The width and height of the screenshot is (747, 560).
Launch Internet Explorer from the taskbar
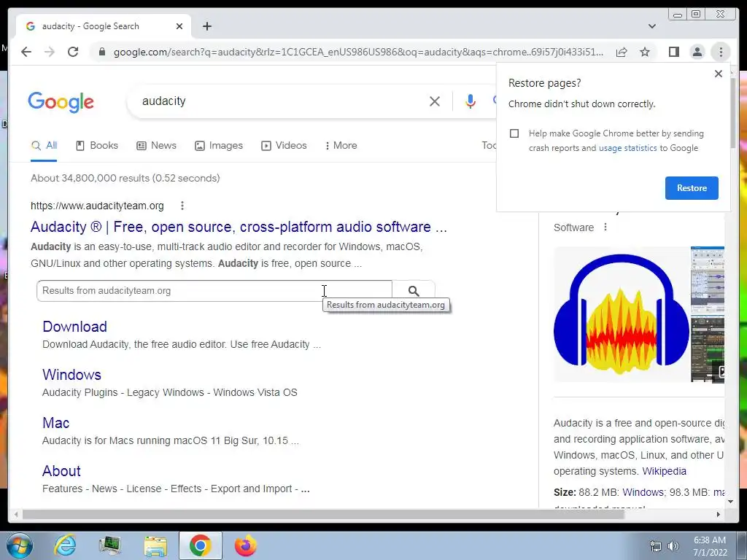[65, 546]
